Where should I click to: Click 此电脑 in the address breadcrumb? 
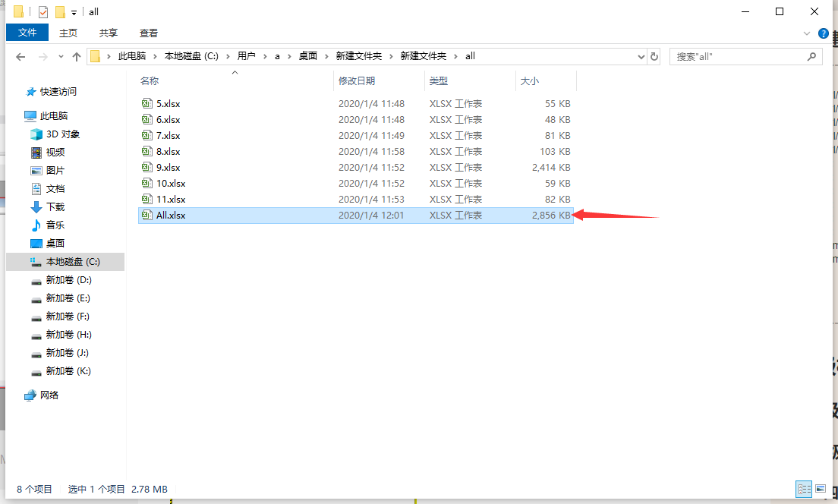pos(132,56)
